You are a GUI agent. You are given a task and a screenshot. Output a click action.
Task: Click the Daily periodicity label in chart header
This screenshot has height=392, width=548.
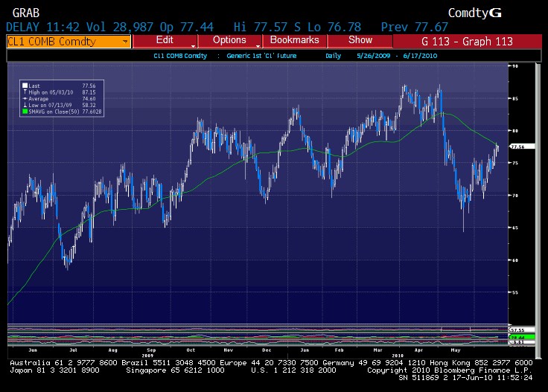point(331,55)
